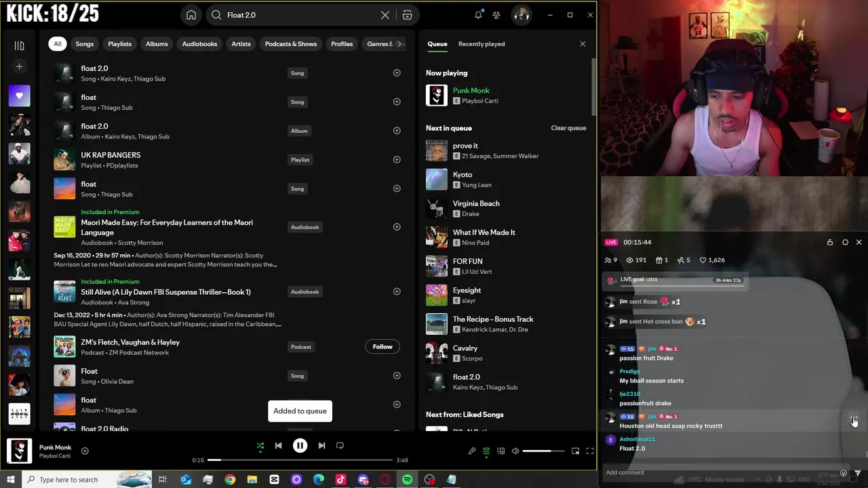Toggle shuffle in the player bar

pyautogui.click(x=260, y=445)
